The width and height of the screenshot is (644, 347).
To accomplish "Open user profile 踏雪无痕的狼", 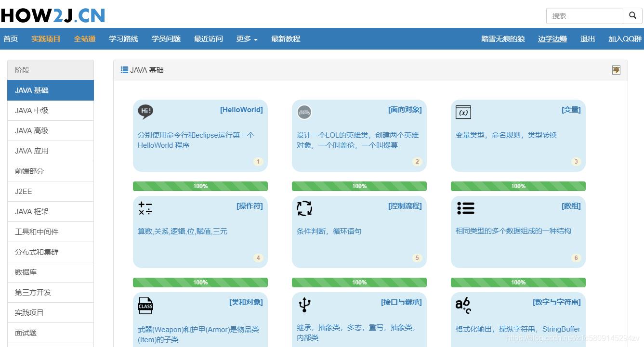I will 503,39.
